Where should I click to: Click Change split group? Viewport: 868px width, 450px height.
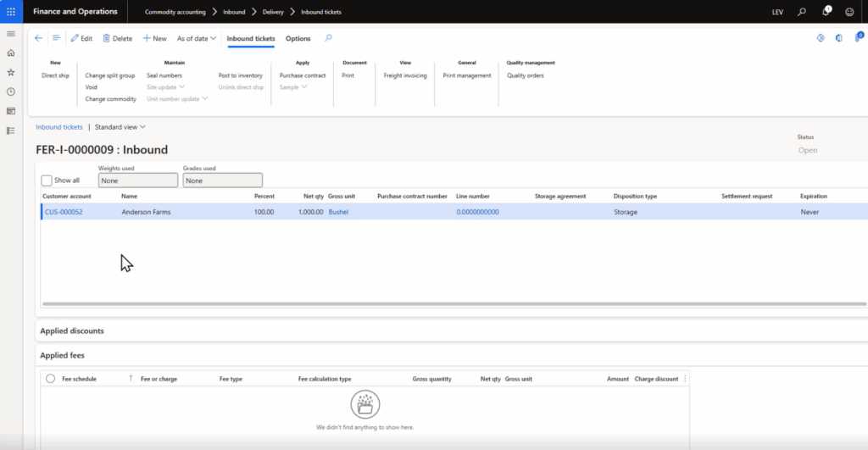110,75
